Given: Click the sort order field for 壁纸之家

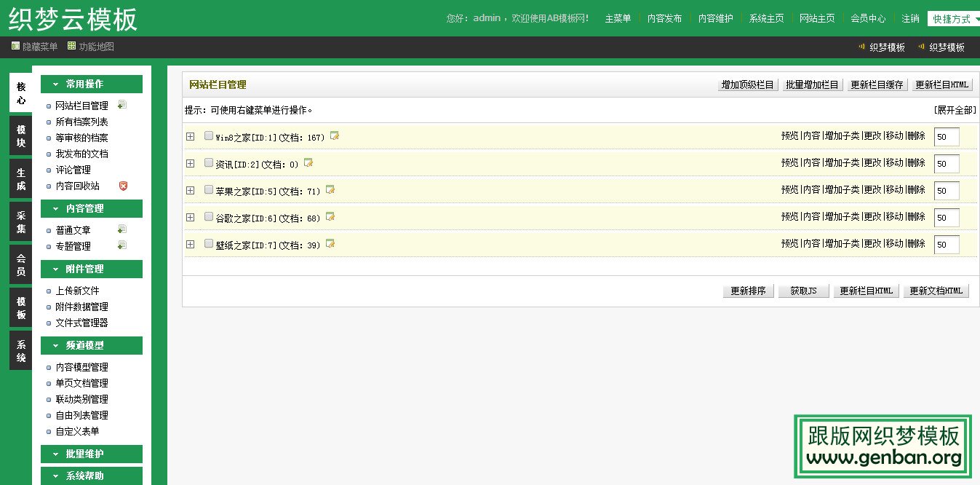Looking at the screenshot, I should tap(946, 244).
